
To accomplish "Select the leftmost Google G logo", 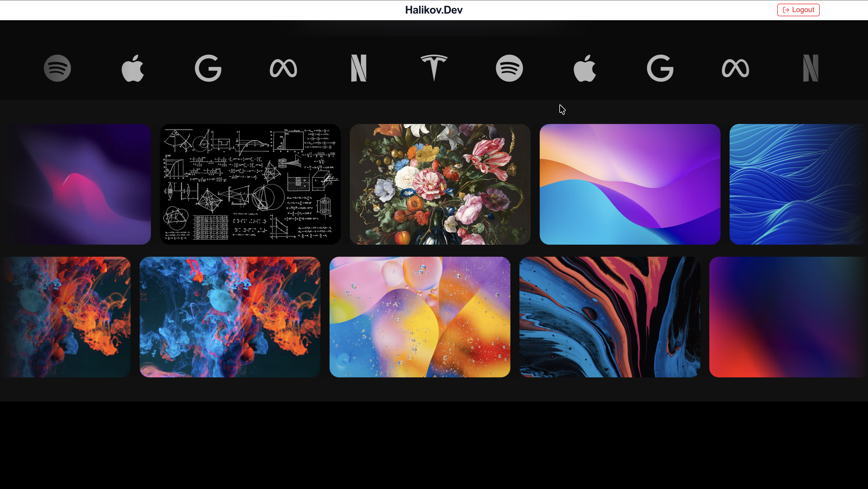I will [208, 68].
